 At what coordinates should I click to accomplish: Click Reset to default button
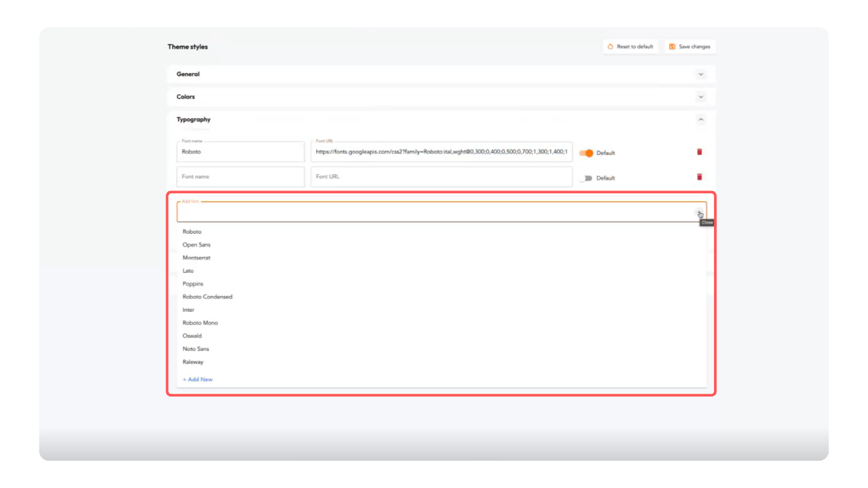pos(630,47)
